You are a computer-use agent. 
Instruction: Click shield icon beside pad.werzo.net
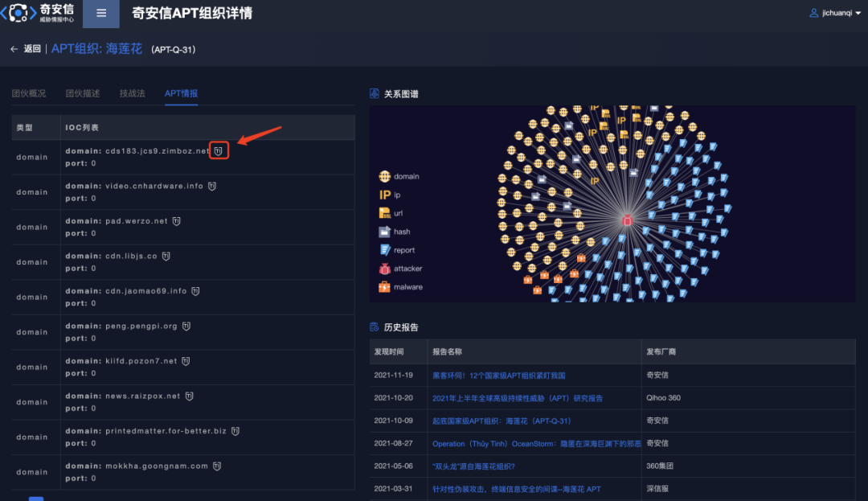(176, 221)
